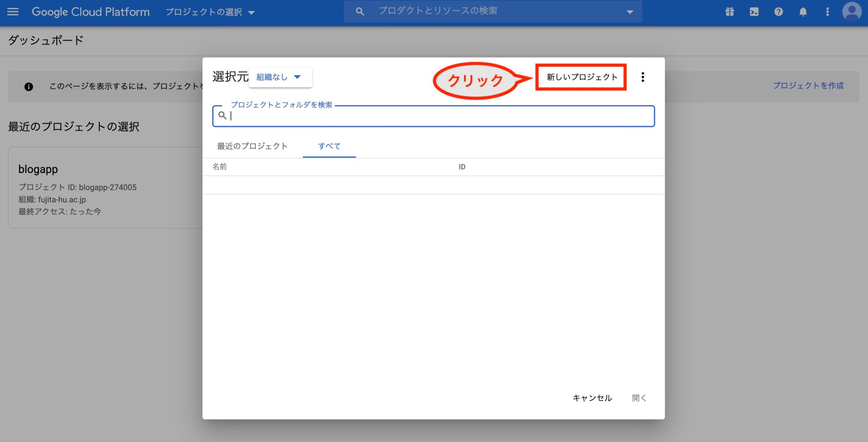Screen dimensions: 868x442
Task: Click the 名前 column header
Action: (220, 167)
